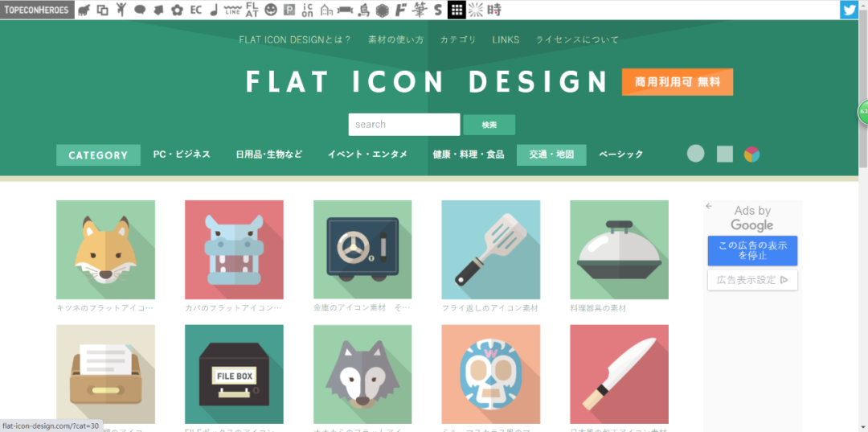Click the FLAT ICON DESIGN site title
The width and height of the screenshot is (868, 432).
[x=427, y=82]
